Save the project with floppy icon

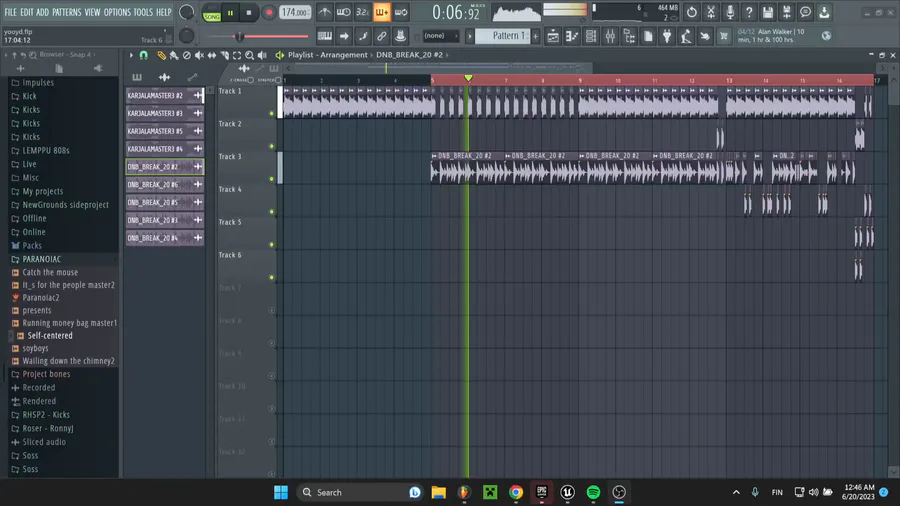(767, 12)
